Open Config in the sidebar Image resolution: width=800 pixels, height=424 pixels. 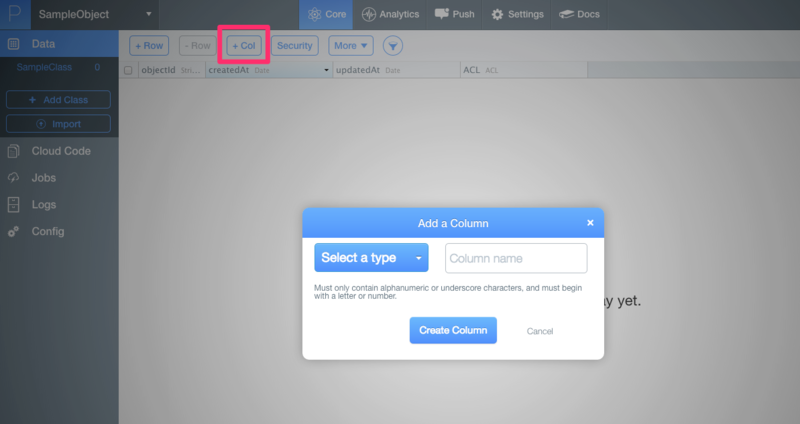coord(59,231)
